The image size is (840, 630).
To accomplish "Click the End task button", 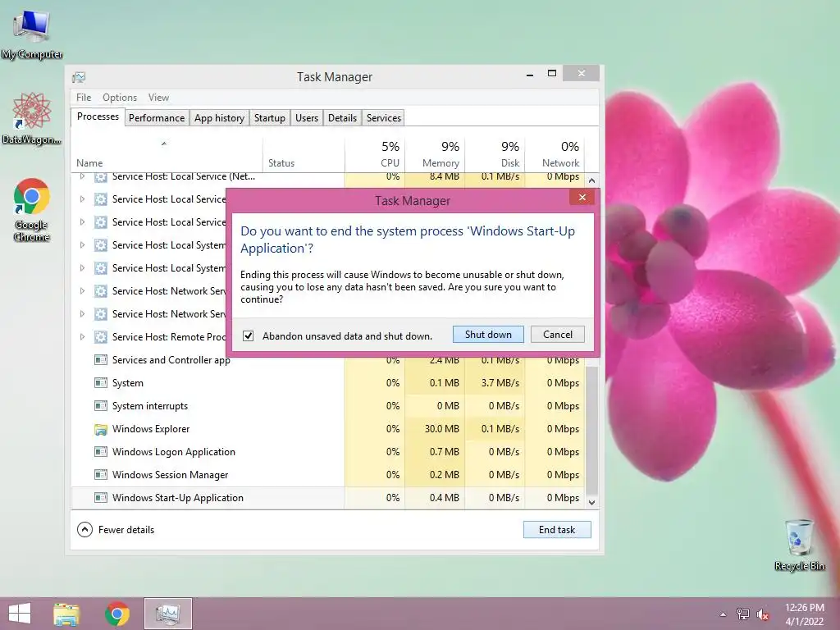I will pyautogui.click(x=557, y=530).
